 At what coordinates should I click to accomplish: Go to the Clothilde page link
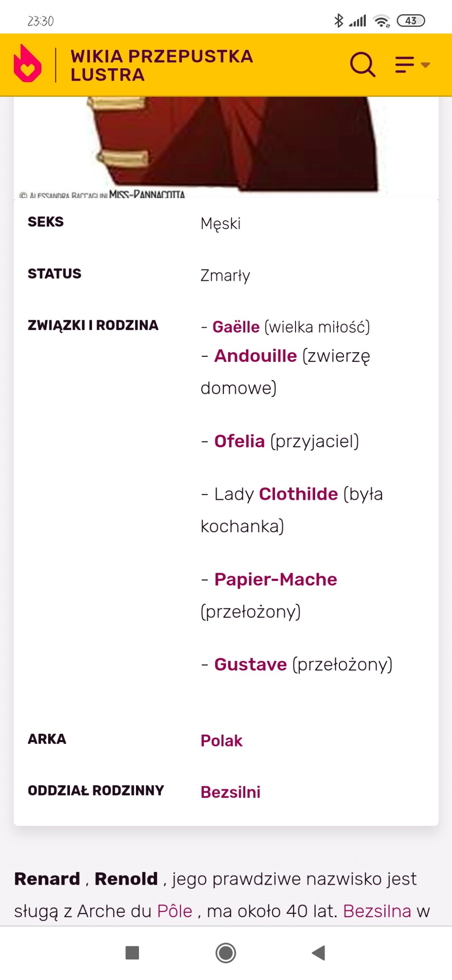coord(298,494)
